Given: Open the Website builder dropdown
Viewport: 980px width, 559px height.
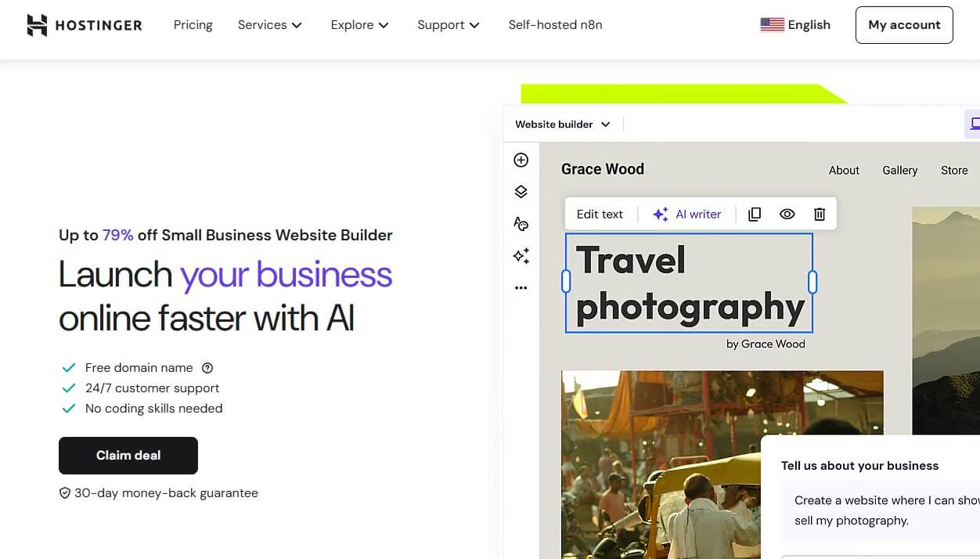Looking at the screenshot, I should click(563, 124).
